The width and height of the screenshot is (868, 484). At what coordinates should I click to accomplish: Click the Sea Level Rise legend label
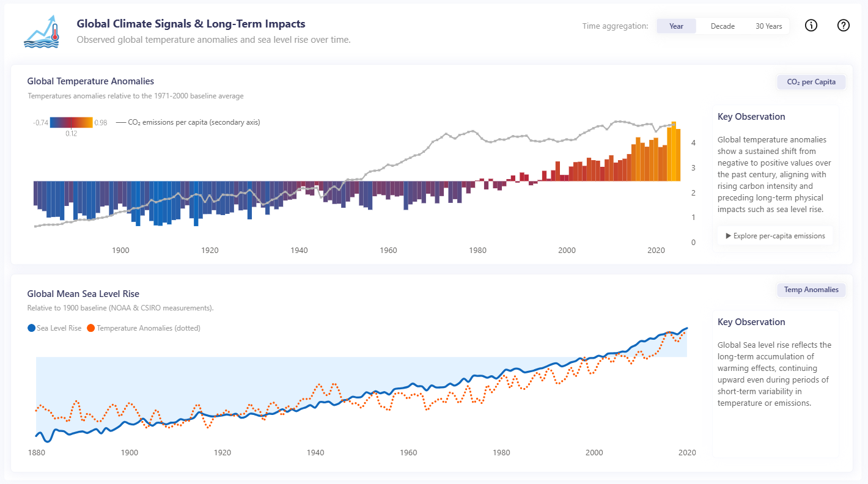tap(59, 328)
